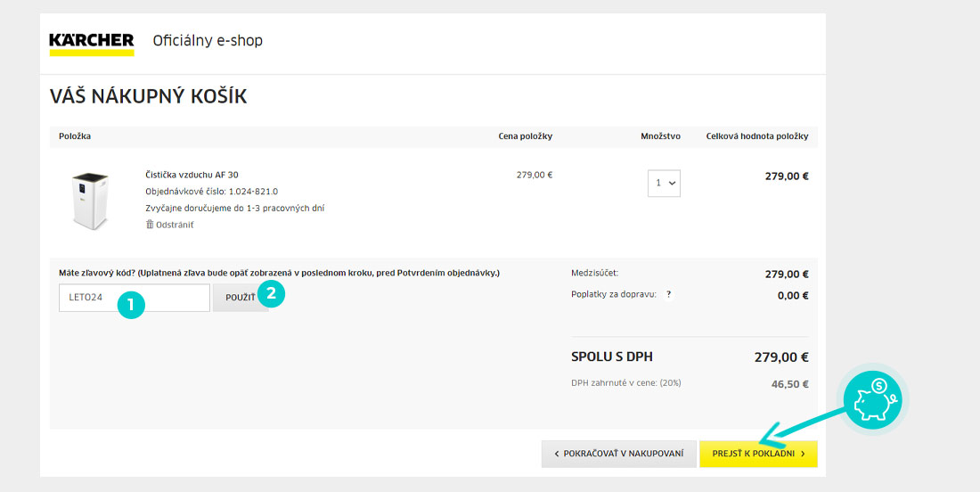Open the air purifier product thumbnail
Image resolution: width=980 pixels, height=492 pixels.
click(90, 201)
